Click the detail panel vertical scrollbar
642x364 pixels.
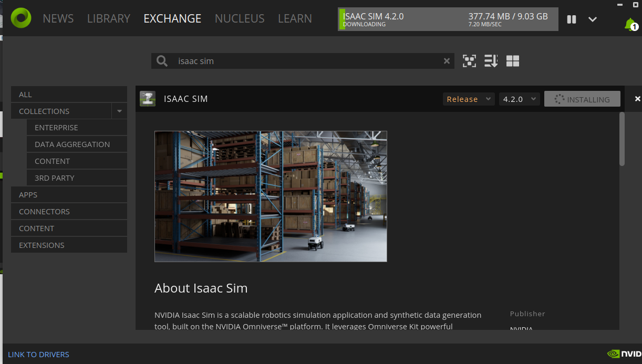tap(622, 139)
